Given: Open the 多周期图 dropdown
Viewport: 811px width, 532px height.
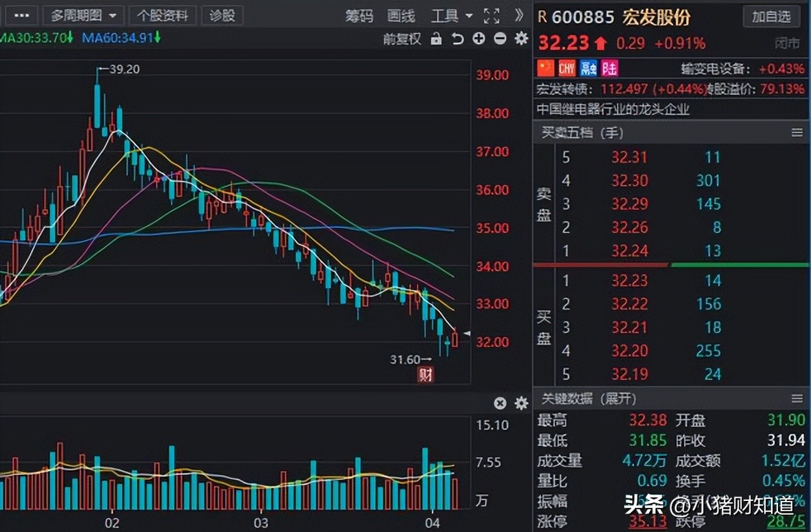Looking at the screenshot, I should pyautogui.click(x=84, y=16).
